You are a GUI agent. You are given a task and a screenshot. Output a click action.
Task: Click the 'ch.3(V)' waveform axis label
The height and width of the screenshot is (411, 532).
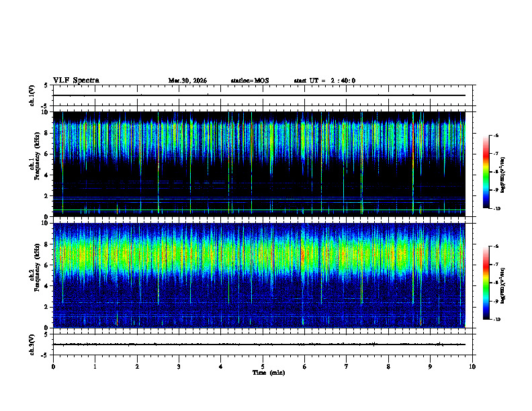click(x=32, y=345)
